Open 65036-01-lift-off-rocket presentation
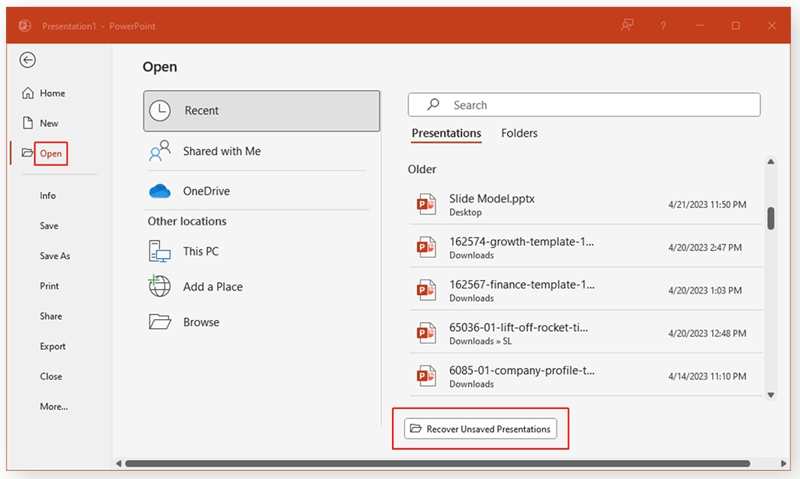Screen dimensions: 800x479 click(587, 333)
